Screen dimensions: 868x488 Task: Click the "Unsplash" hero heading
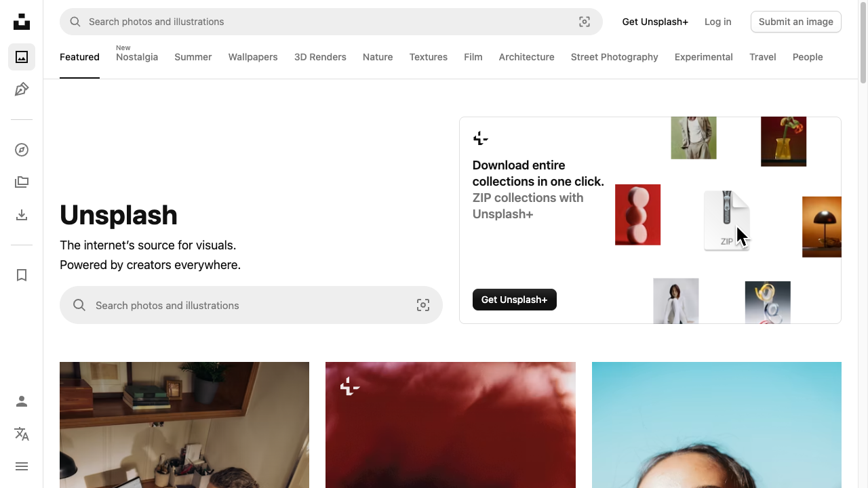(119, 215)
